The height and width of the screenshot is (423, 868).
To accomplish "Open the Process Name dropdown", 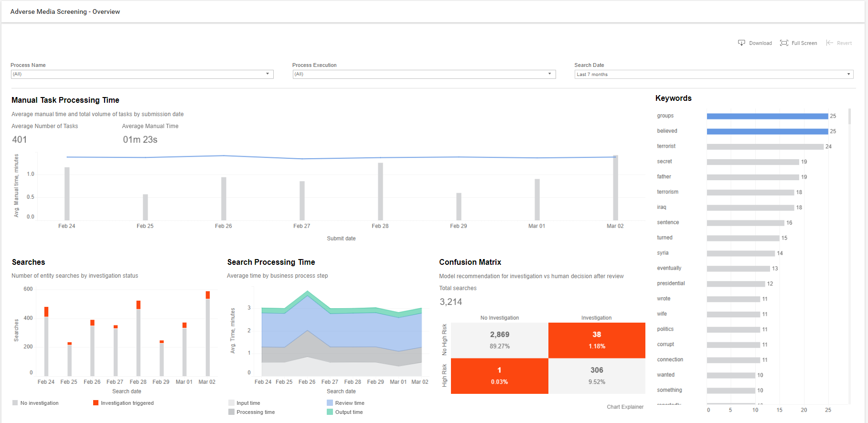I will (142, 74).
